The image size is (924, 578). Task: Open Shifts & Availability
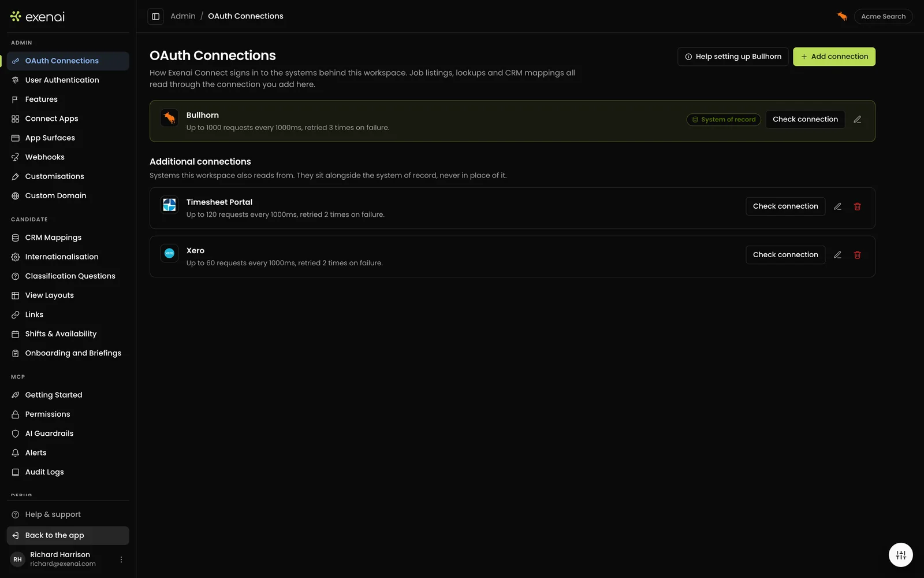coord(68,334)
